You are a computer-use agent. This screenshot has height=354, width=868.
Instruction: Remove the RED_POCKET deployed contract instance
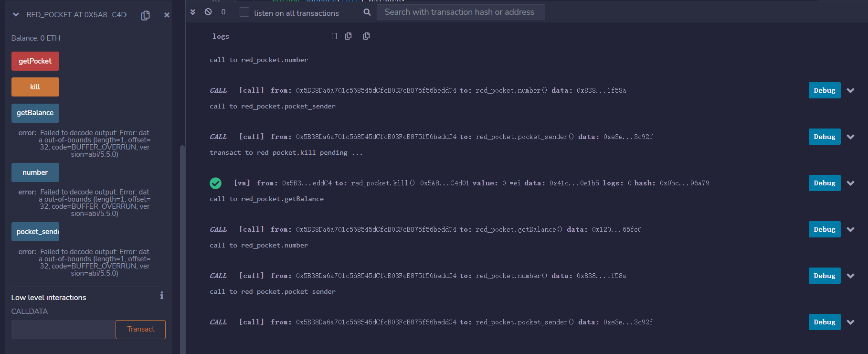click(167, 15)
